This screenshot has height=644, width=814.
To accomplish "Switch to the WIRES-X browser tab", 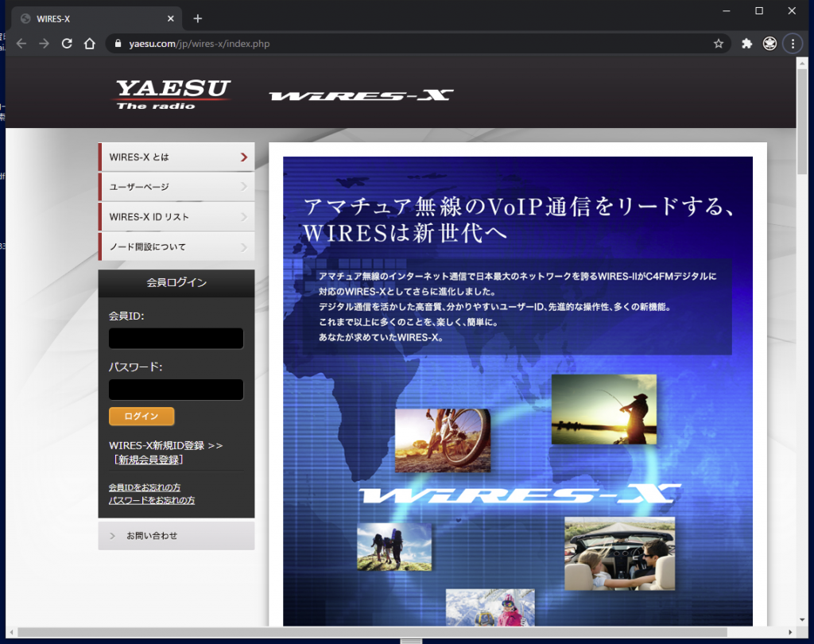I will (87, 17).
